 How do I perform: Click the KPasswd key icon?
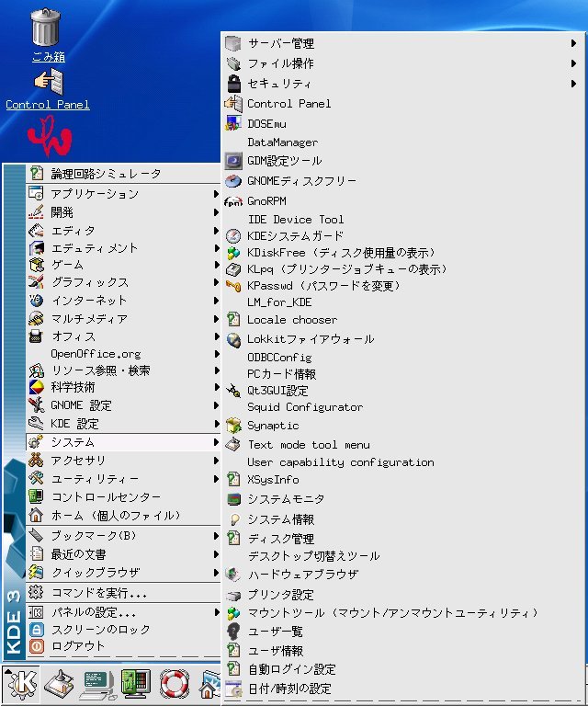[x=233, y=286]
